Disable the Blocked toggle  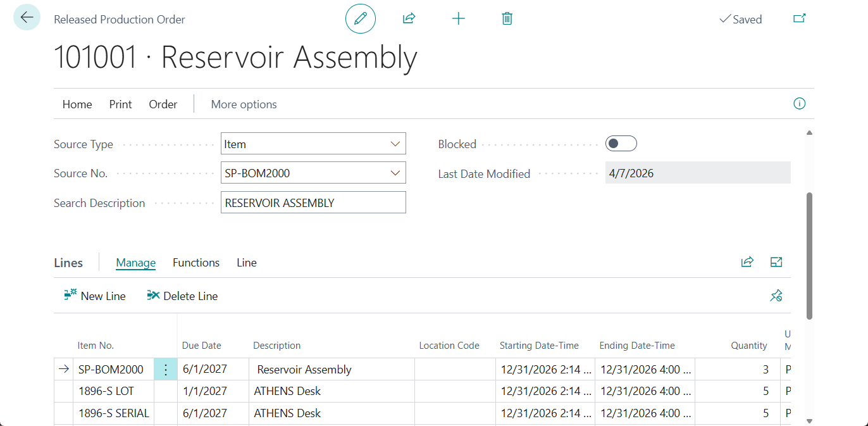(621, 143)
